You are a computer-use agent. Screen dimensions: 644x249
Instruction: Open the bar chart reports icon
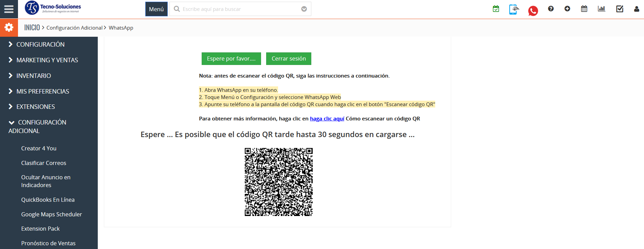(601, 9)
